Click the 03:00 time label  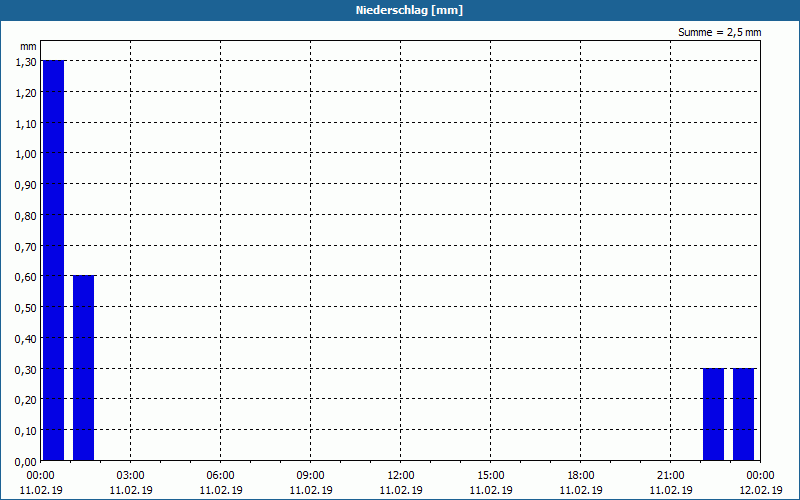131,476
